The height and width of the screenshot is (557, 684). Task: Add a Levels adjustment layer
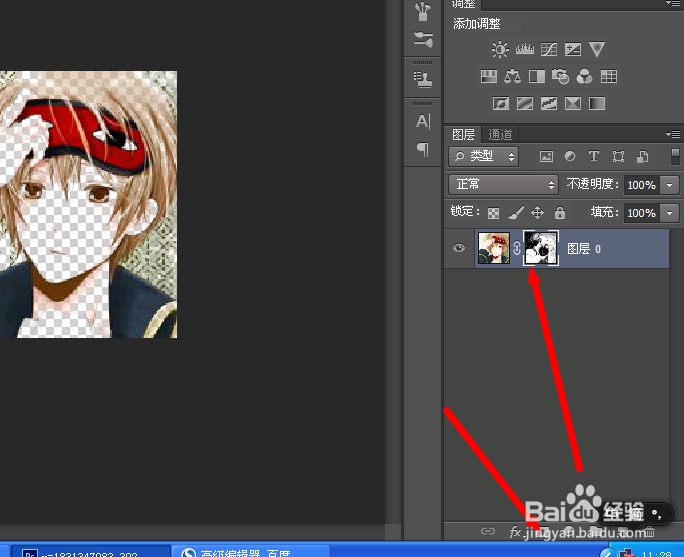[x=524, y=49]
